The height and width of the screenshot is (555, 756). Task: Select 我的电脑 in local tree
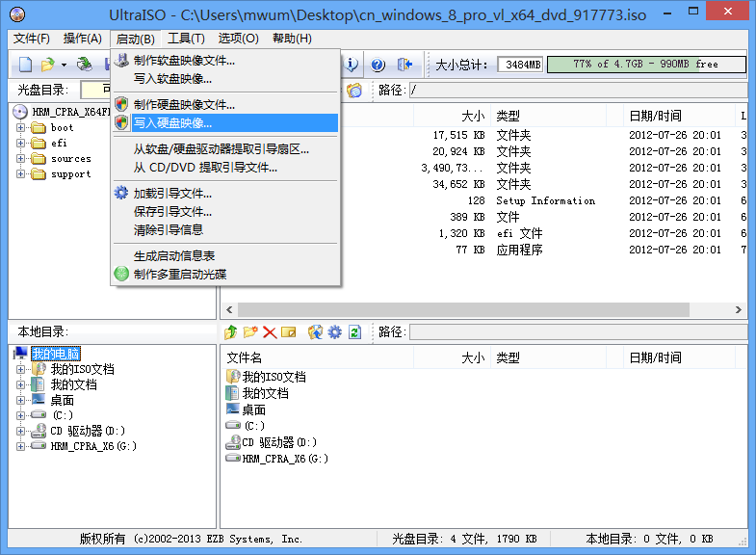coord(56,354)
